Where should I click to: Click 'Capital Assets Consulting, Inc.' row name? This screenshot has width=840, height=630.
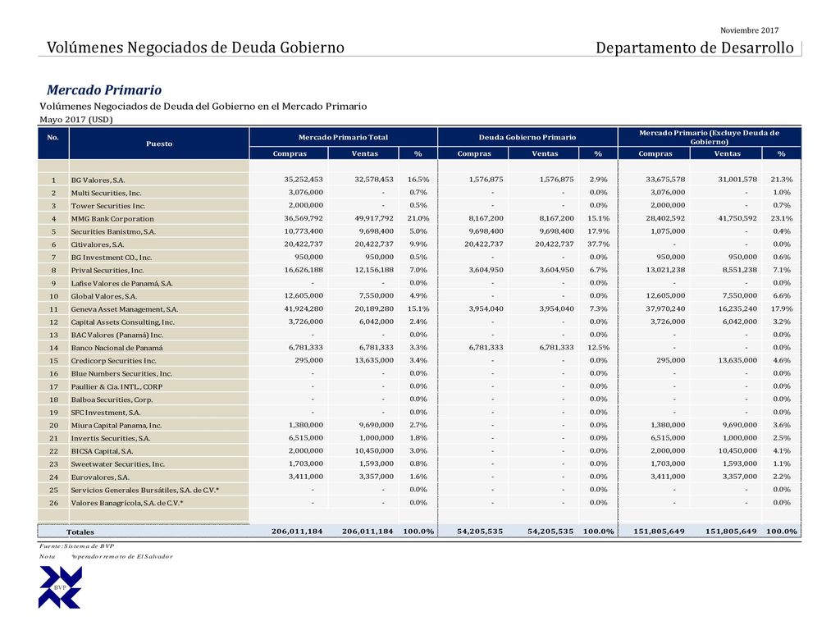point(123,322)
